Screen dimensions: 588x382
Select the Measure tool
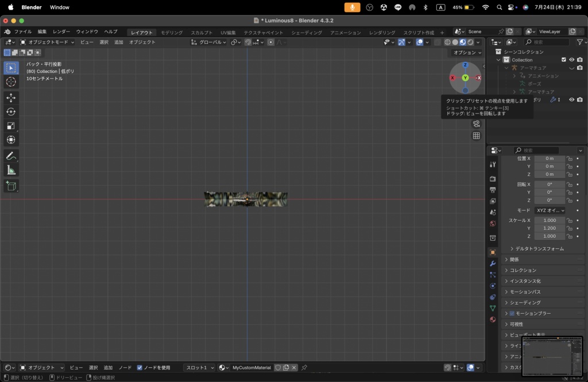[11, 170]
